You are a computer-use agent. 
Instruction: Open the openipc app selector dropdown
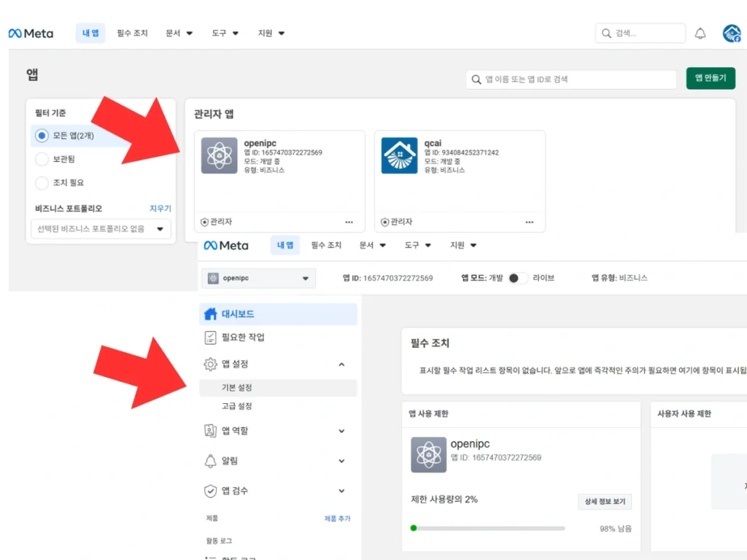tap(259, 278)
